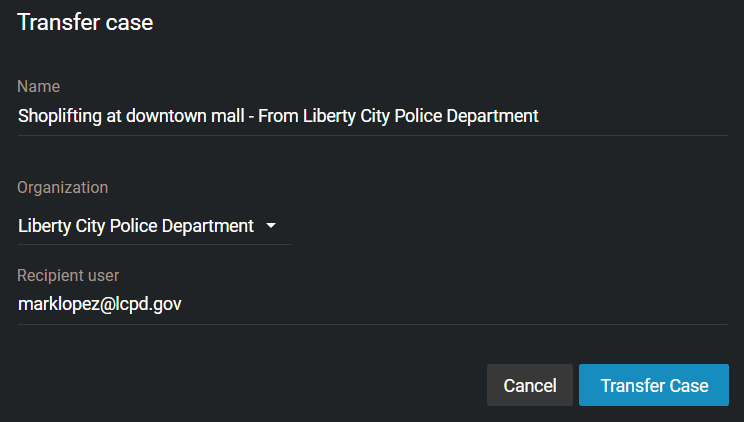Viewport: 744px width, 422px height.
Task: Expand the Organization selector
Action: click(x=154, y=226)
